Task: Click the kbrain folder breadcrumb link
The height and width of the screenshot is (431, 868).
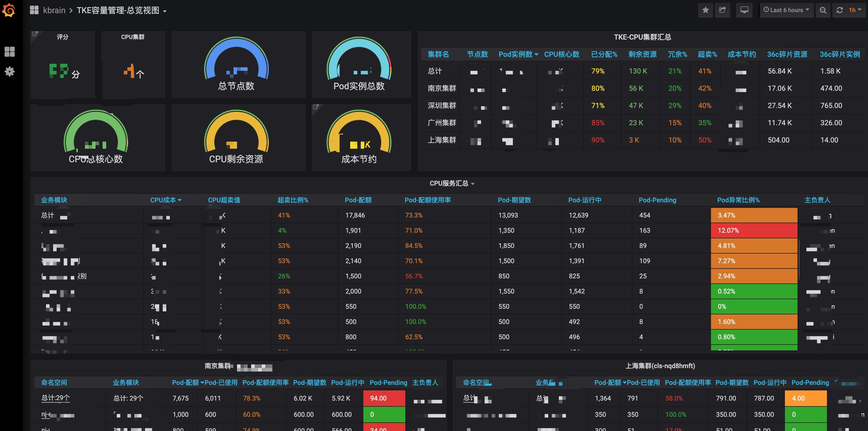Action: click(54, 11)
